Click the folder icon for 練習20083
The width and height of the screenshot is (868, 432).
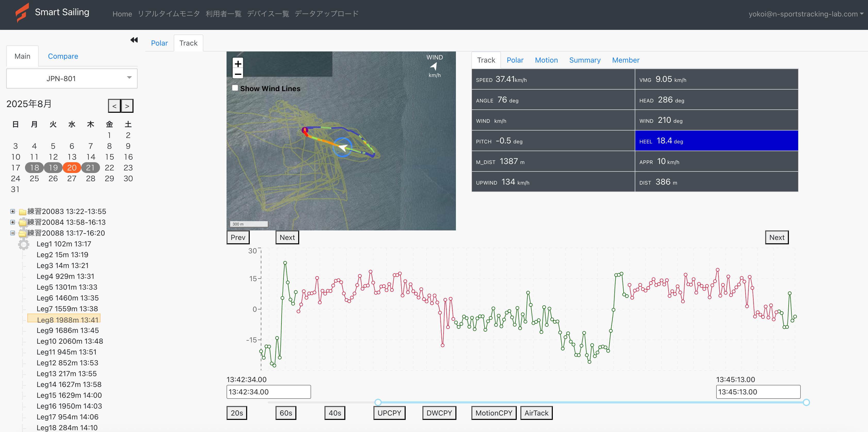(22, 212)
